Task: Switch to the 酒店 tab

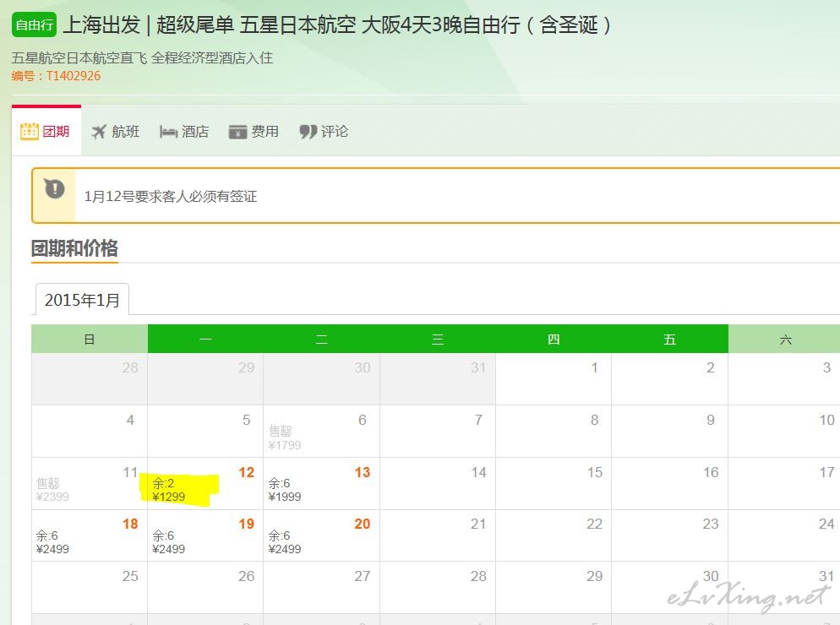Action: [x=184, y=131]
